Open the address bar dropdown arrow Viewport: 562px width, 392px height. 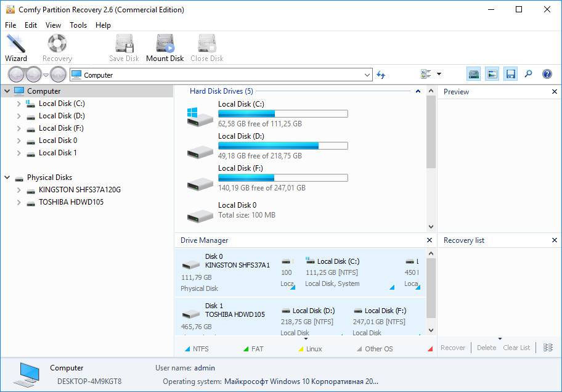point(367,75)
